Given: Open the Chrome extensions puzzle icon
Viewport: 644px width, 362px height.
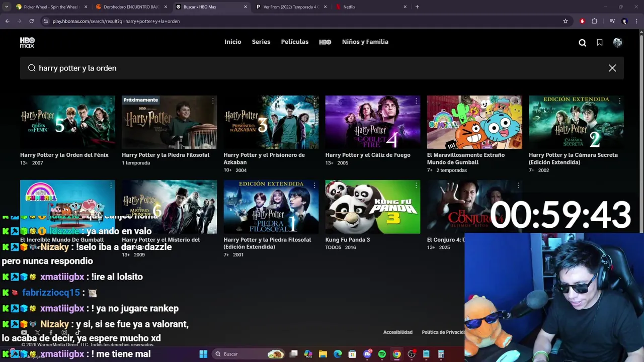Looking at the screenshot, I should [595, 21].
